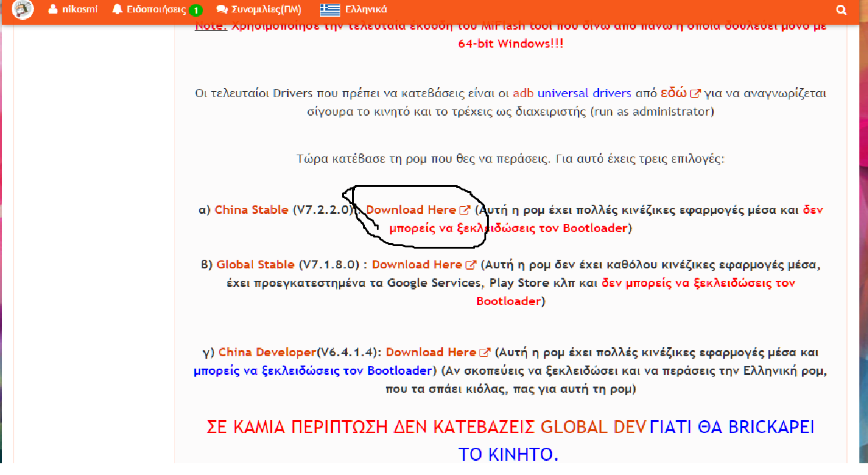The height and width of the screenshot is (475, 868).
Task: Open the Ελληνικά language selector
Action: pyautogui.click(x=353, y=9)
